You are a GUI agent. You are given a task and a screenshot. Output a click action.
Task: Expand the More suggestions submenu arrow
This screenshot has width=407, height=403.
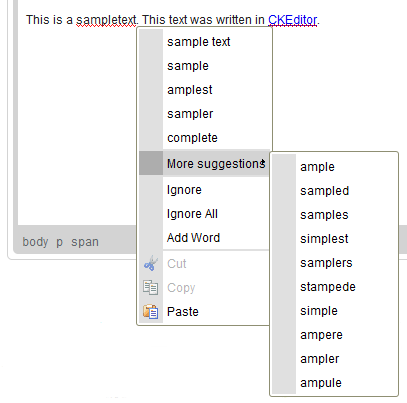pos(263,163)
